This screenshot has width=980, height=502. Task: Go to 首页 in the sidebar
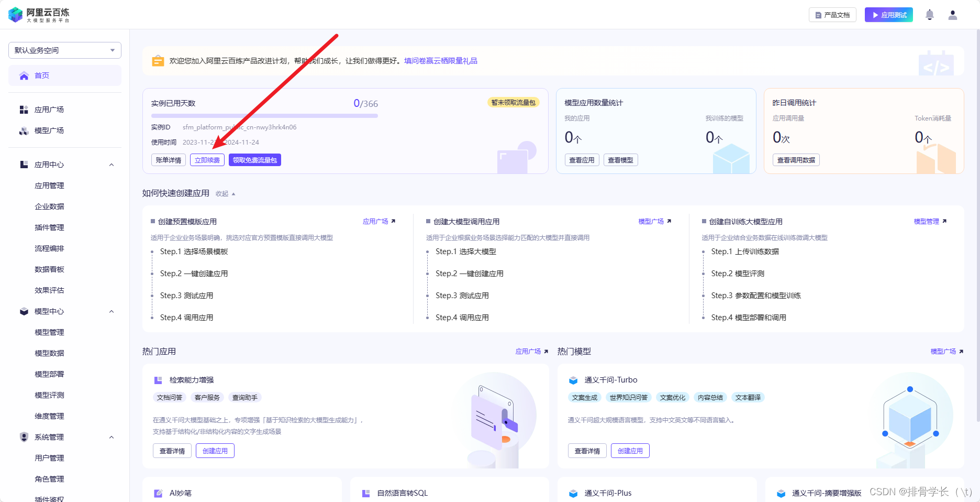click(65, 75)
